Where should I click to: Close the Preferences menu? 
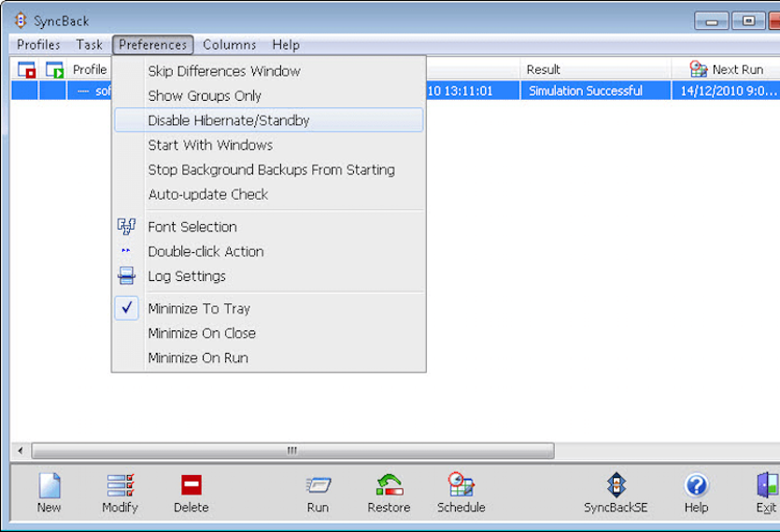tap(152, 45)
